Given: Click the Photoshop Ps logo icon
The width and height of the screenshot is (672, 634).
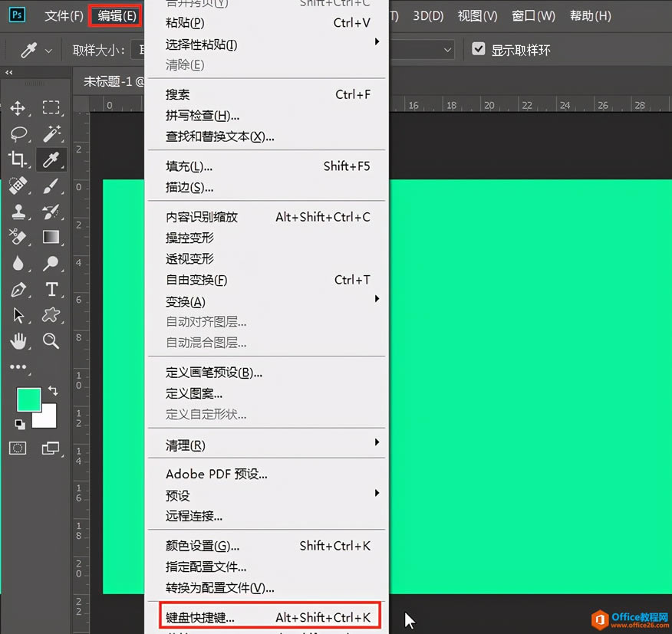Looking at the screenshot, I should pyautogui.click(x=17, y=15).
